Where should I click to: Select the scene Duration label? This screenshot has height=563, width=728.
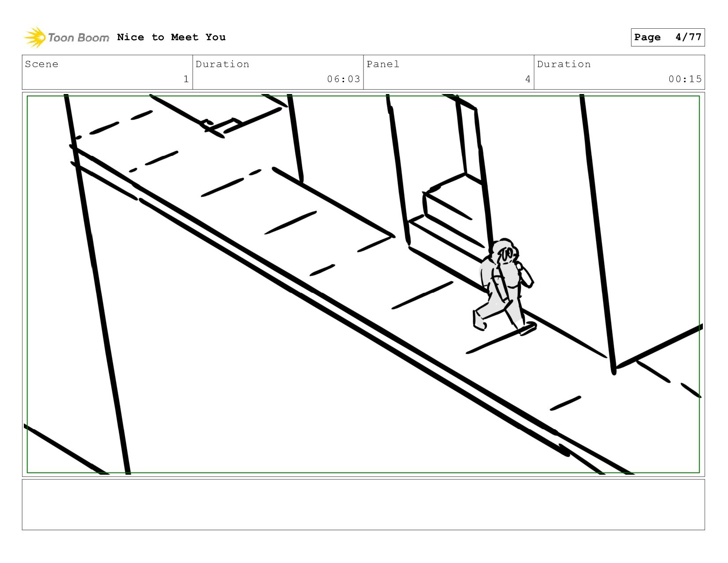coord(222,64)
